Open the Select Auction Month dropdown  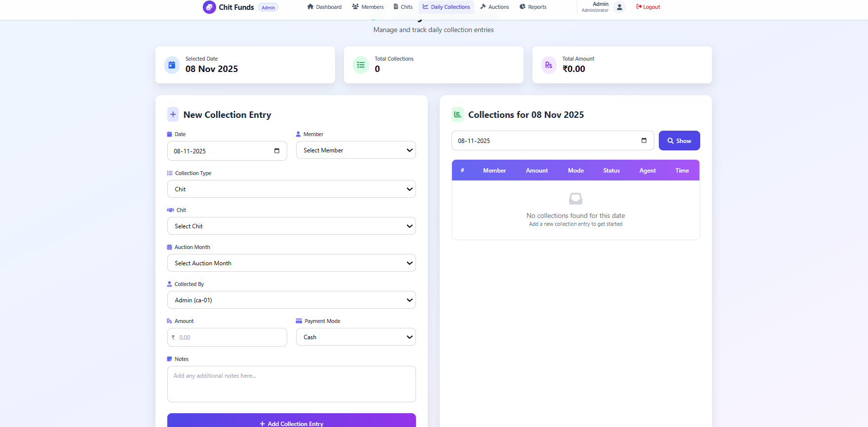pyautogui.click(x=291, y=263)
